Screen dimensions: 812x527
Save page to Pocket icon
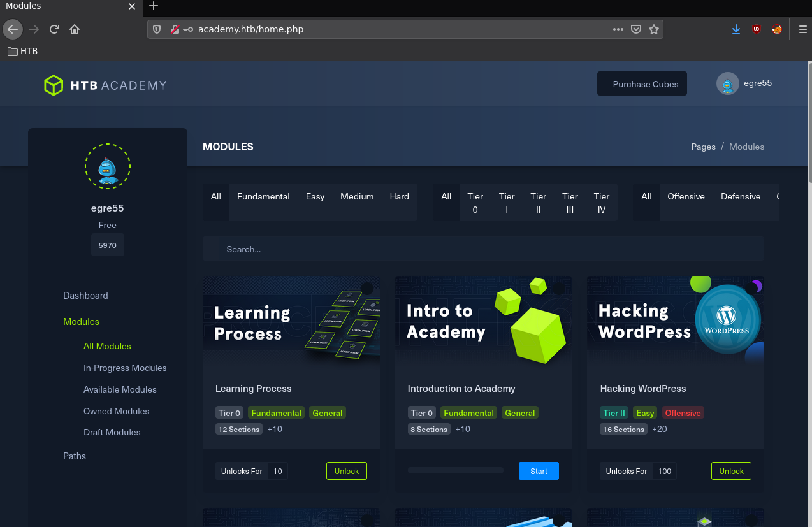pyautogui.click(x=636, y=29)
